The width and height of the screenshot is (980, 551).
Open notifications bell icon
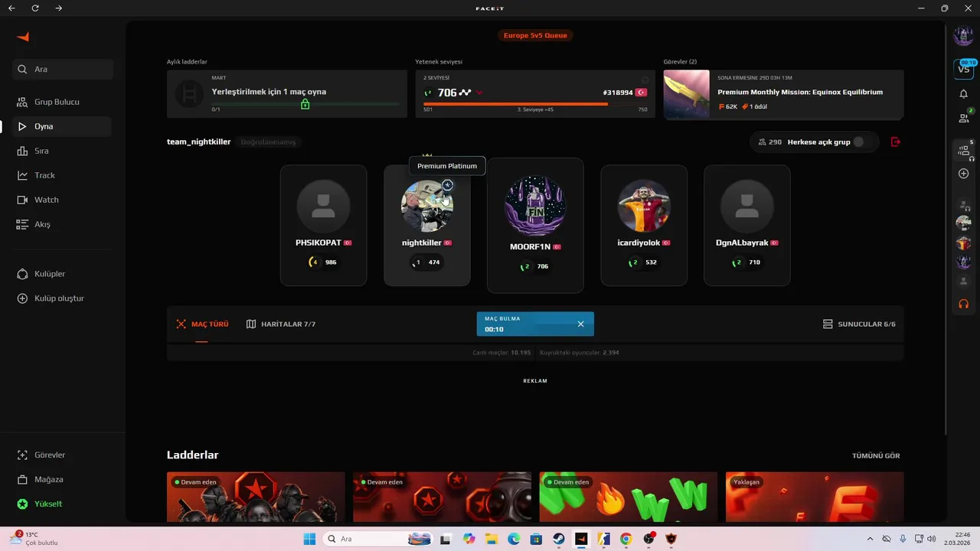tap(963, 93)
